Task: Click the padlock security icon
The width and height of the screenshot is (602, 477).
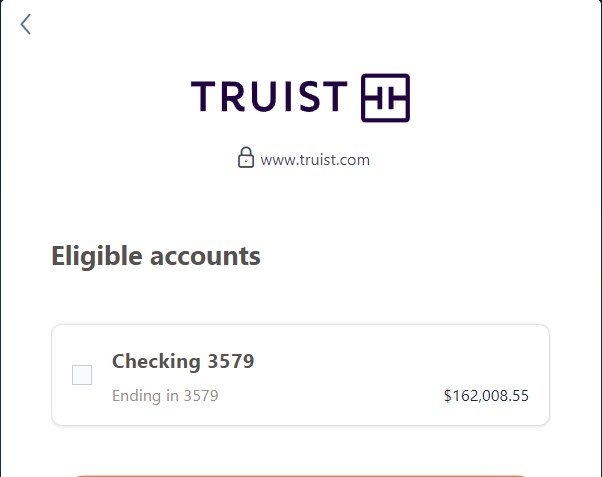Action: click(246, 157)
